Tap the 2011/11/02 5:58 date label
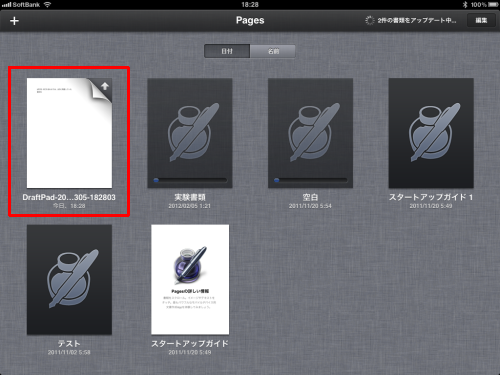500x375 pixels. (69, 352)
